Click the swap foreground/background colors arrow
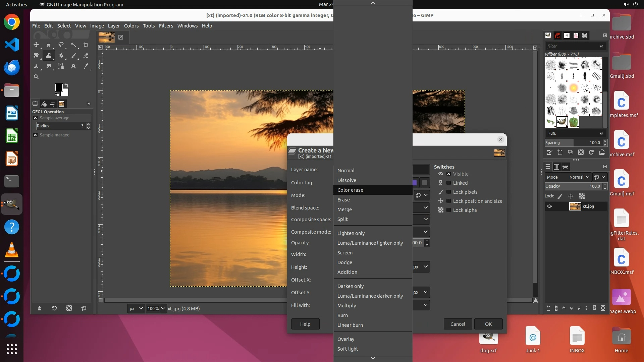644x362 pixels. point(66,85)
